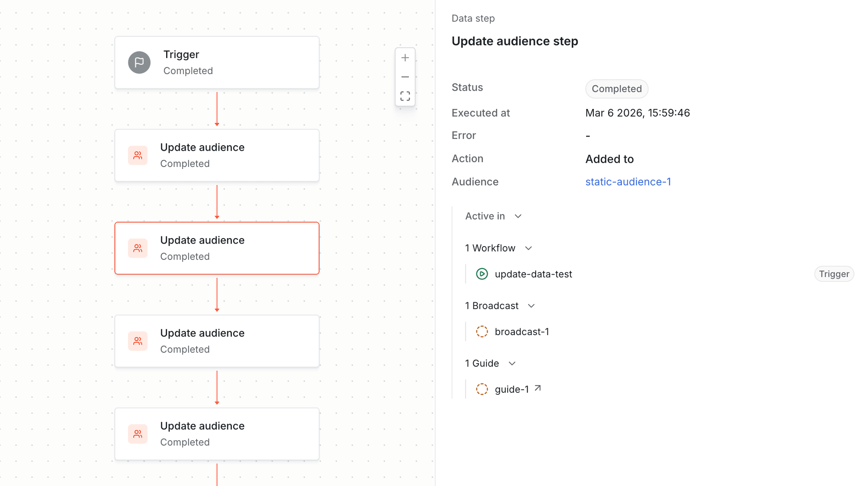This screenshot has height=486, width=868.
Task: Select the last Update audience node in the canvas
Action: pos(217,433)
